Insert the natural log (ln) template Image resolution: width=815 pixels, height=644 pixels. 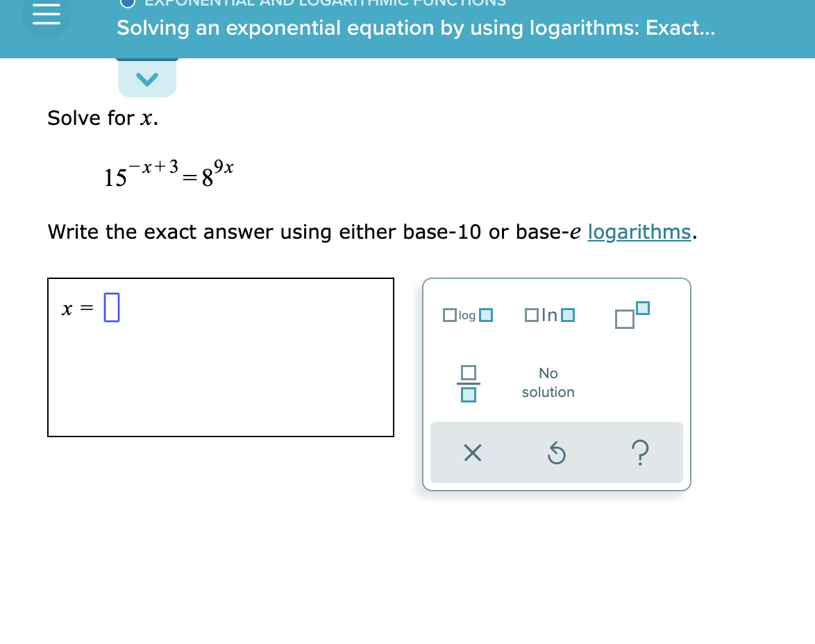(x=548, y=315)
